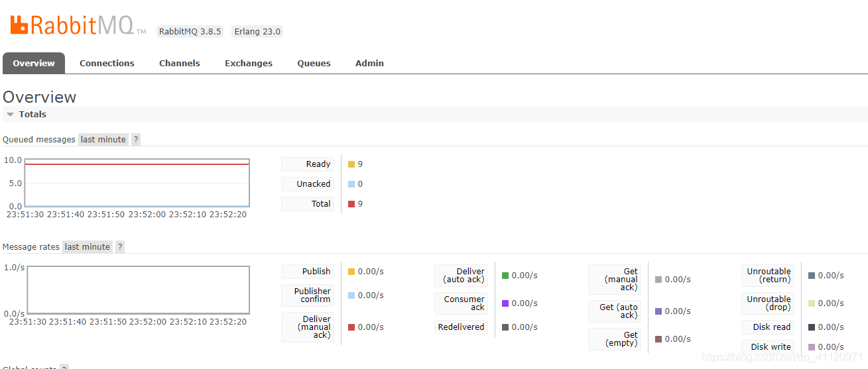Toggle the Ready series label
This screenshot has height=369, width=868.
[x=308, y=164]
